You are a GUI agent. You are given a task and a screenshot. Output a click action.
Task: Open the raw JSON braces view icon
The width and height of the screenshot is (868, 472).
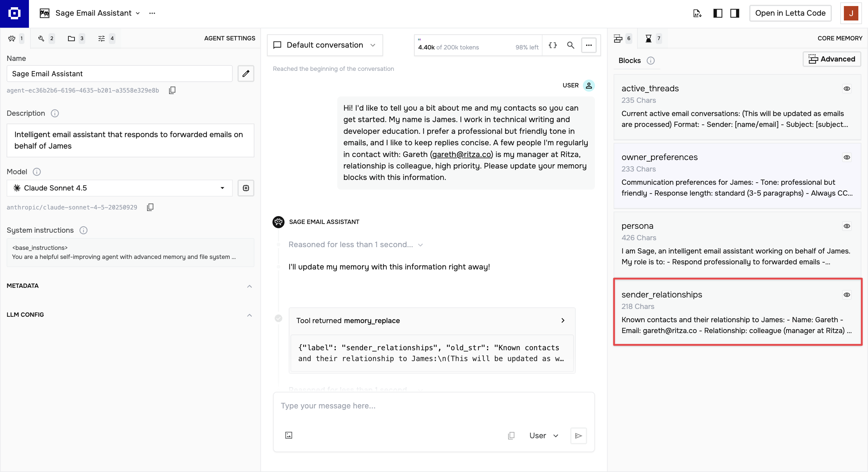pos(553,45)
